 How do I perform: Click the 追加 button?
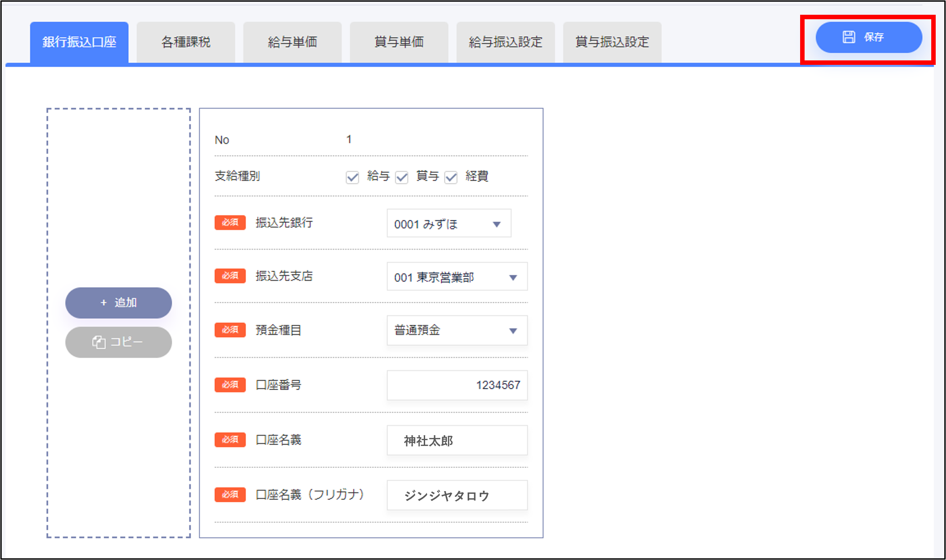(x=119, y=303)
